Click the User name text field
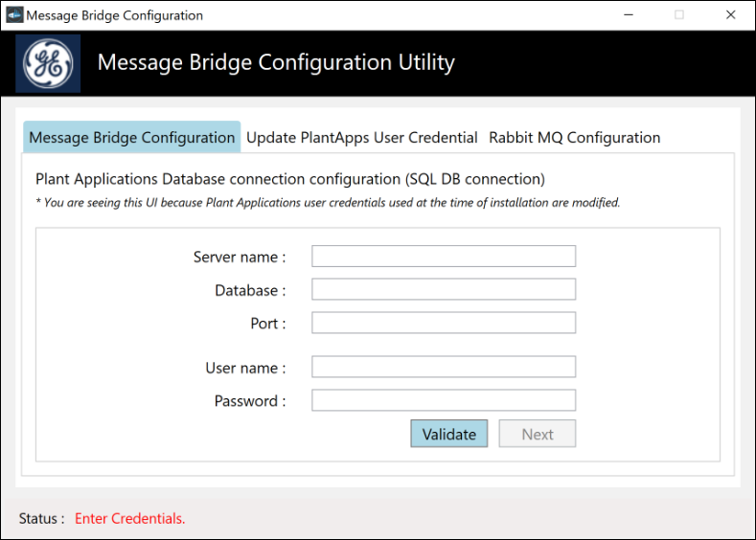 pyautogui.click(x=444, y=367)
